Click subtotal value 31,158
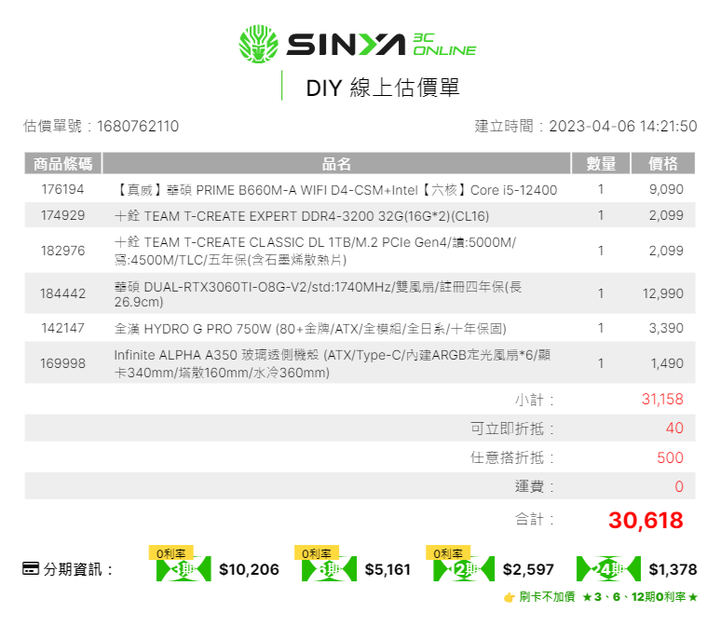Image resolution: width=720 pixels, height=626 pixels. [x=662, y=399]
